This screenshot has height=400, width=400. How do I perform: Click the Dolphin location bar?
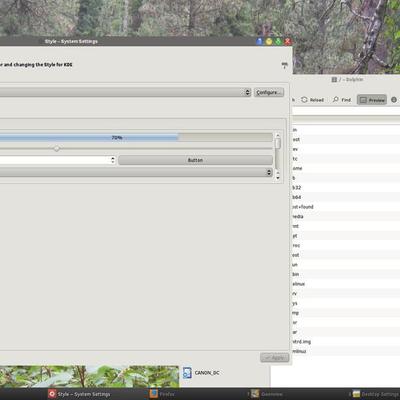[x=346, y=111]
